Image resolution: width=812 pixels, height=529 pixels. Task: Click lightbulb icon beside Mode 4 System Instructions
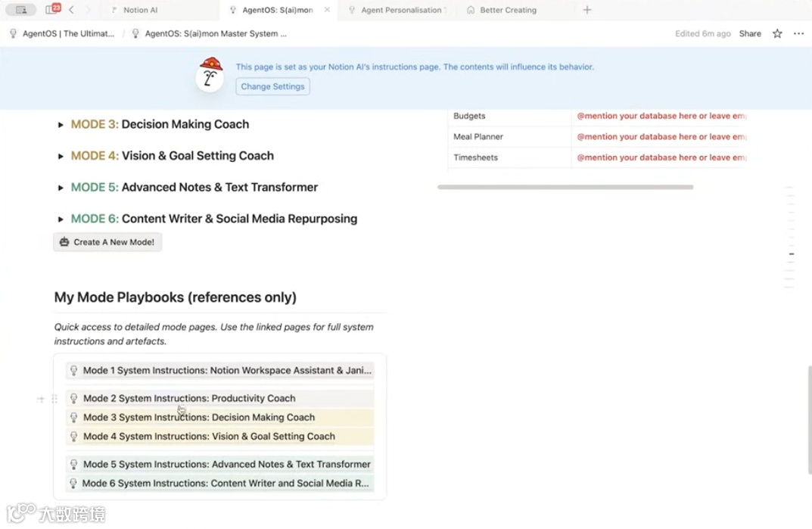coord(74,437)
